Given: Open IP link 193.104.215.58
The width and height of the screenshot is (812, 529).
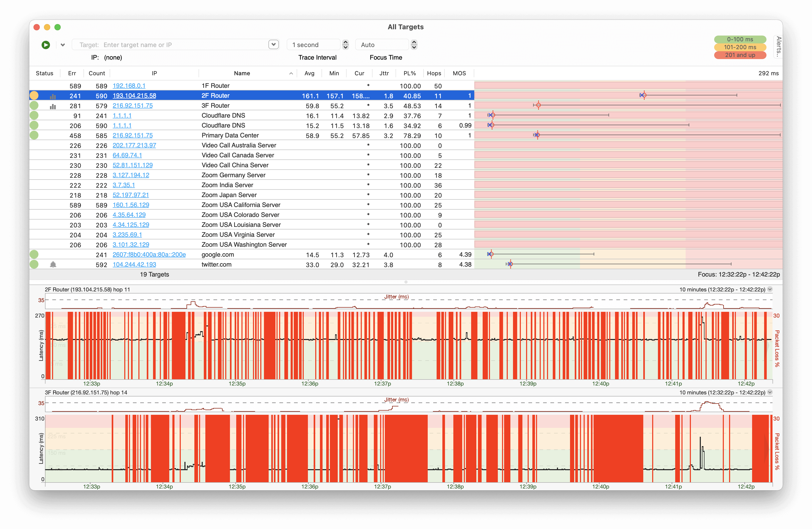Looking at the screenshot, I should [134, 95].
